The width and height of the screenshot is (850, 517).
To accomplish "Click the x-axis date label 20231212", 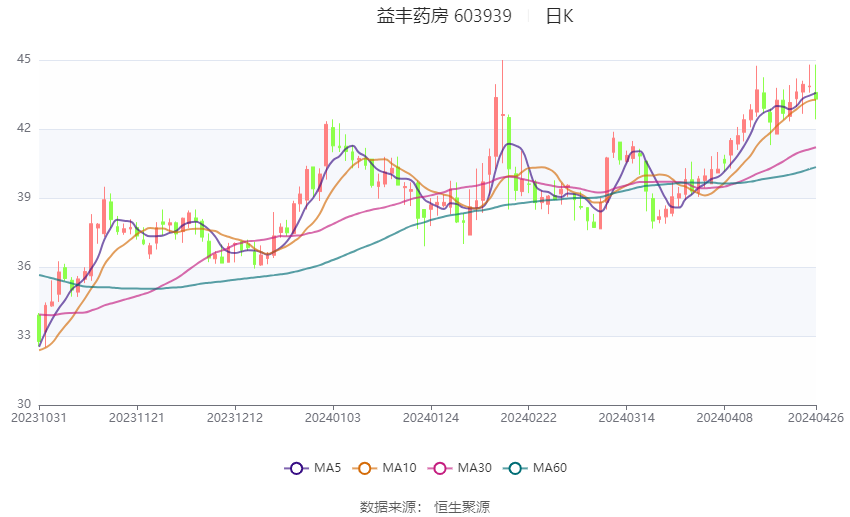I will (x=235, y=418).
